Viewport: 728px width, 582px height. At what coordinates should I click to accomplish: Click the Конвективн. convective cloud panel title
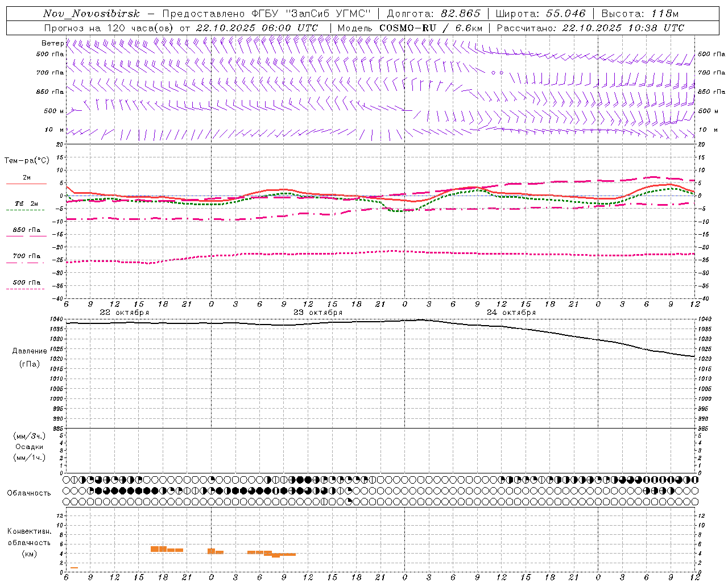pyautogui.click(x=29, y=531)
